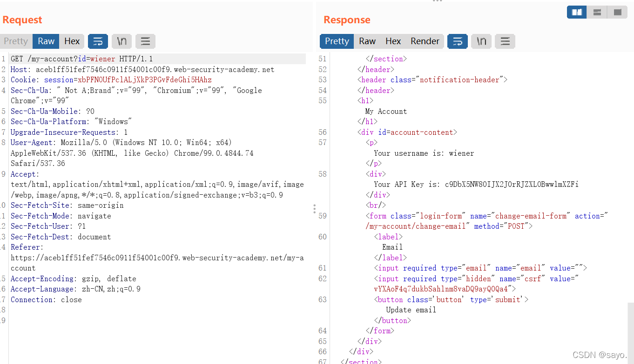
Task: Click the Sec-Fetch-Mode navigate line
Action: pyautogui.click(x=61, y=216)
